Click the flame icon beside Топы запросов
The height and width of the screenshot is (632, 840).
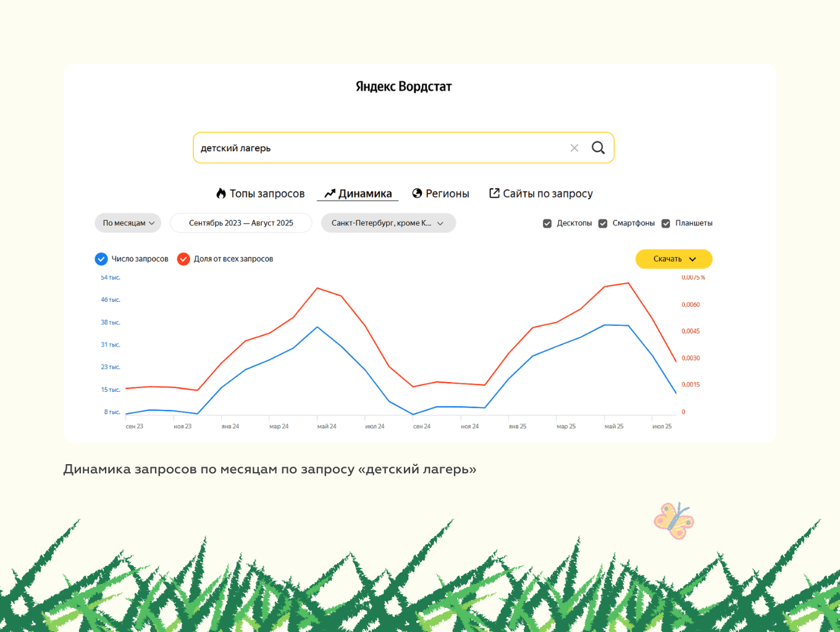click(x=221, y=193)
